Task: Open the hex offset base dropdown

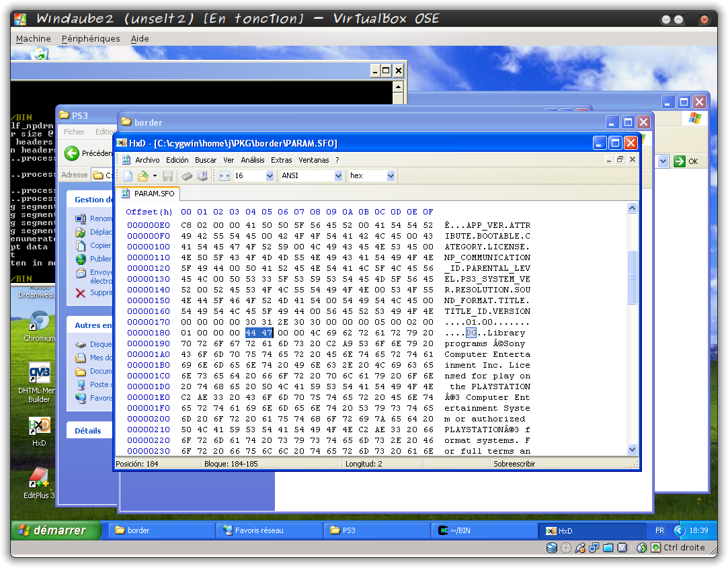Action: [391, 176]
